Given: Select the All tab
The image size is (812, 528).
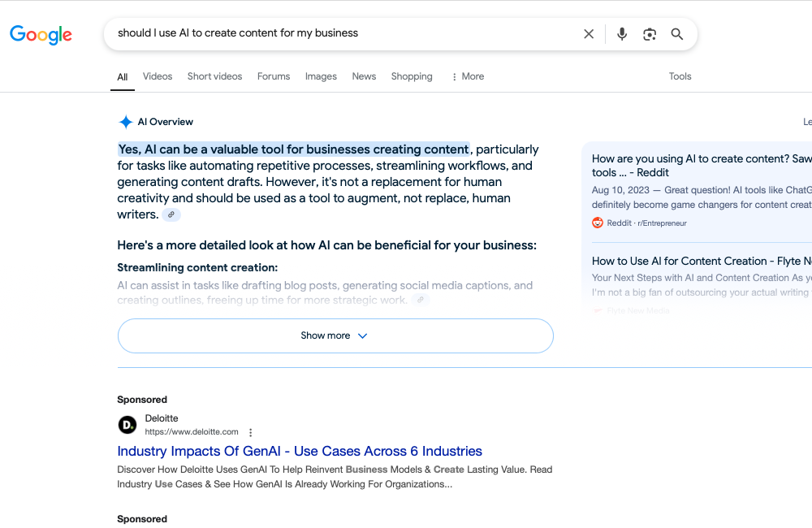Looking at the screenshot, I should click(123, 77).
